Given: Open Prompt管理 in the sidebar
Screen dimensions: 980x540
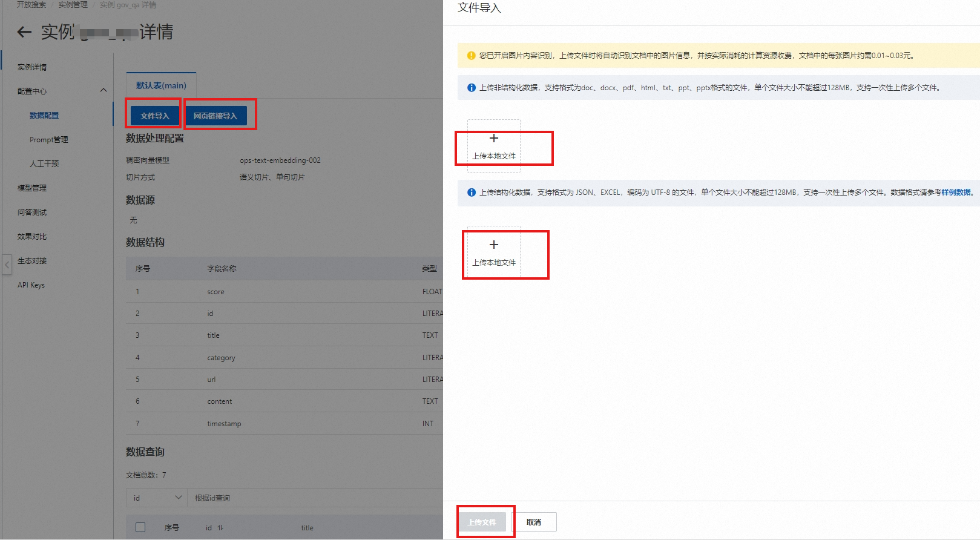Looking at the screenshot, I should click(49, 140).
